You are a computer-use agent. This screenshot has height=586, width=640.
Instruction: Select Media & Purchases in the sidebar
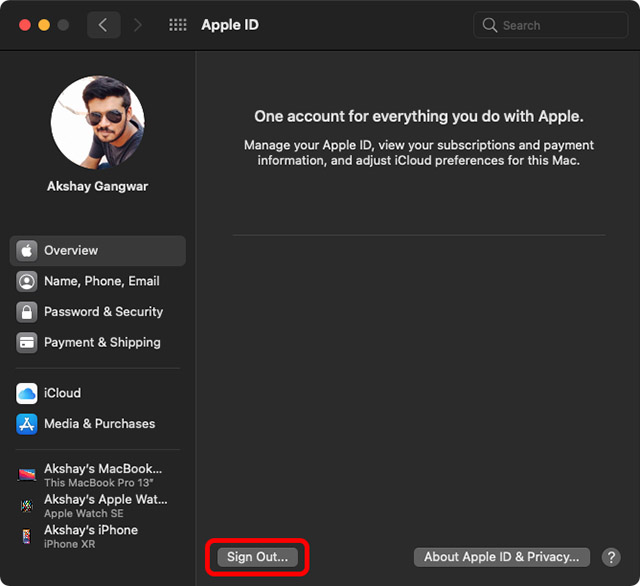tap(98, 424)
